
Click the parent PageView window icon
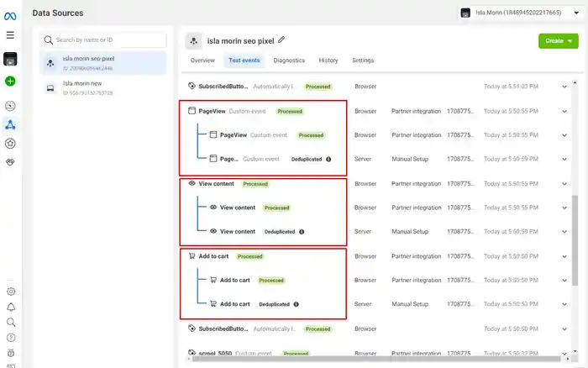(192, 111)
